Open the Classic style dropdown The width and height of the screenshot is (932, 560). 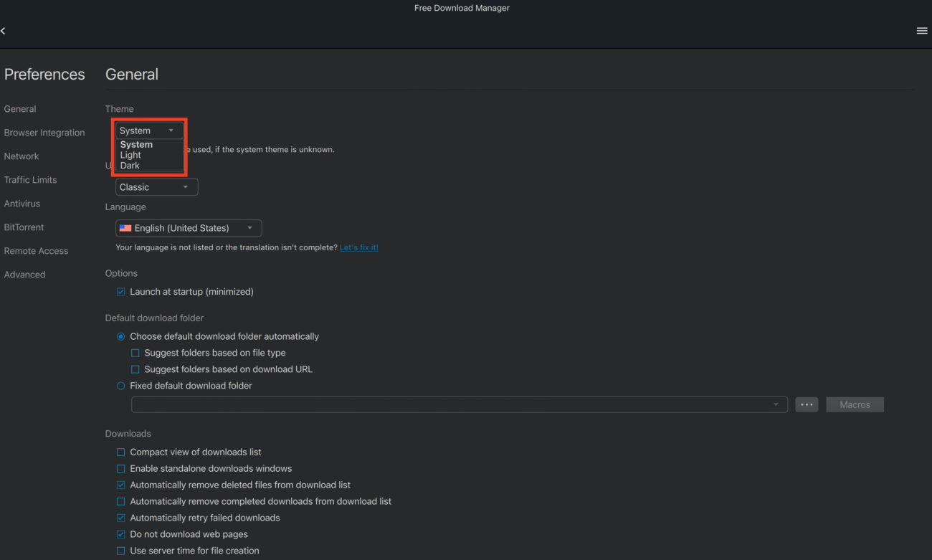[156, 186]
